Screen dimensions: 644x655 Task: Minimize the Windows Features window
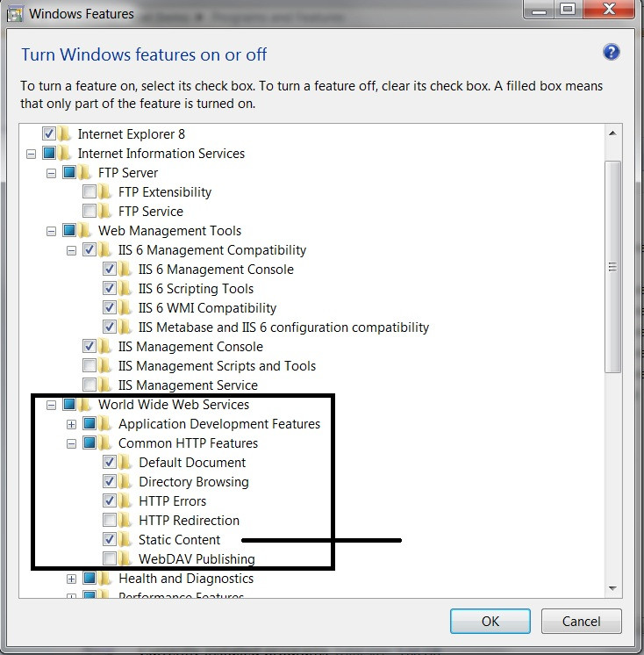tap(539, 9)
